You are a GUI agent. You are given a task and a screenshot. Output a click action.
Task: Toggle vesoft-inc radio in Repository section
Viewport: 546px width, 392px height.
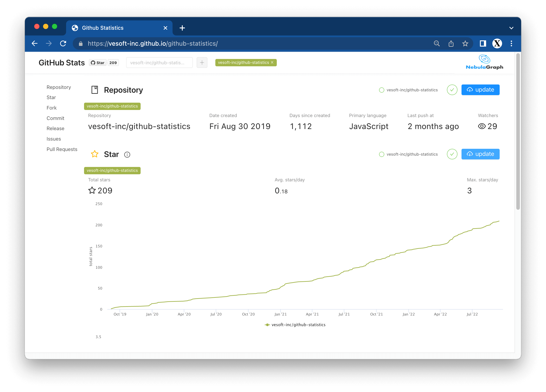click(382, 90)
